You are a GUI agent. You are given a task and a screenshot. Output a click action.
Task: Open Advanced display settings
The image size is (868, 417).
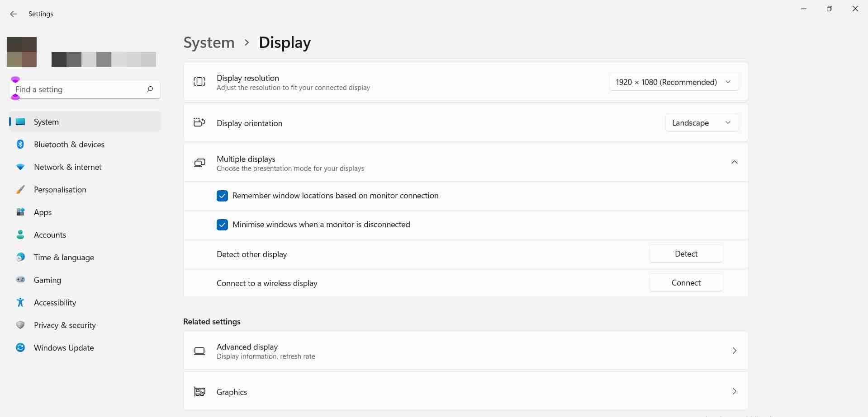pyautogui.click(x=465, y=351)
